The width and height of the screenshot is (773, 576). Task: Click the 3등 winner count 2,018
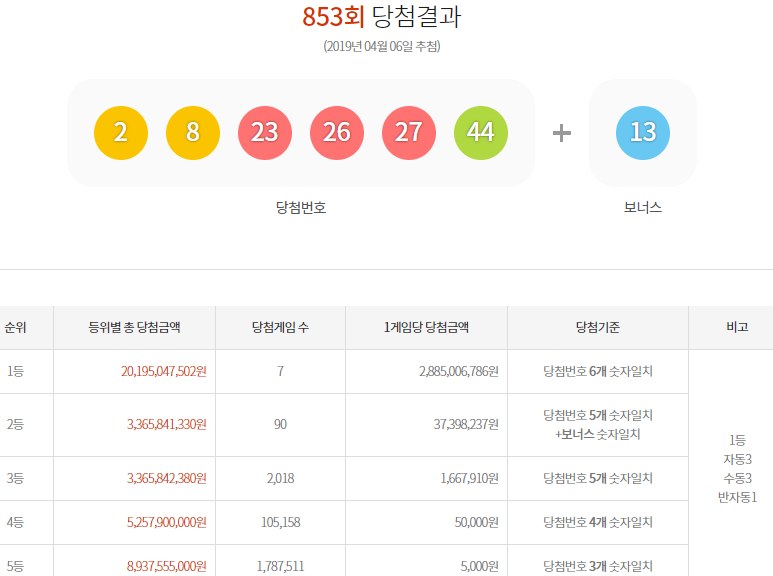[280, 478]
